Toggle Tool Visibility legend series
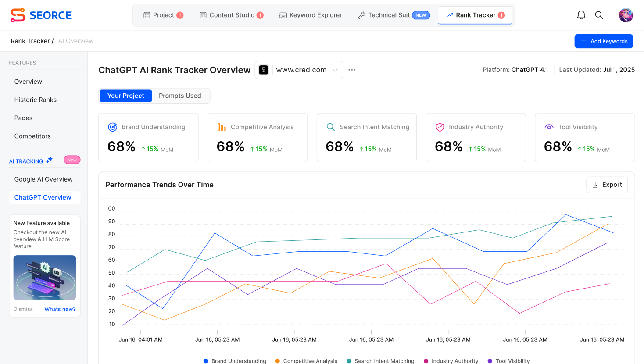644x364 pixels. [508, 361]
